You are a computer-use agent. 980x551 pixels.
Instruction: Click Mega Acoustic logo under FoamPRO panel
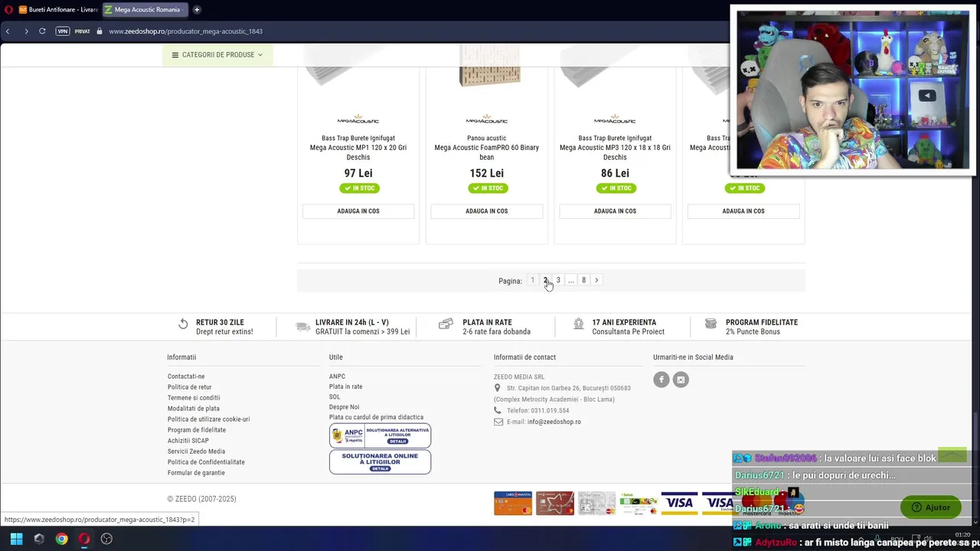coord(487,120)
